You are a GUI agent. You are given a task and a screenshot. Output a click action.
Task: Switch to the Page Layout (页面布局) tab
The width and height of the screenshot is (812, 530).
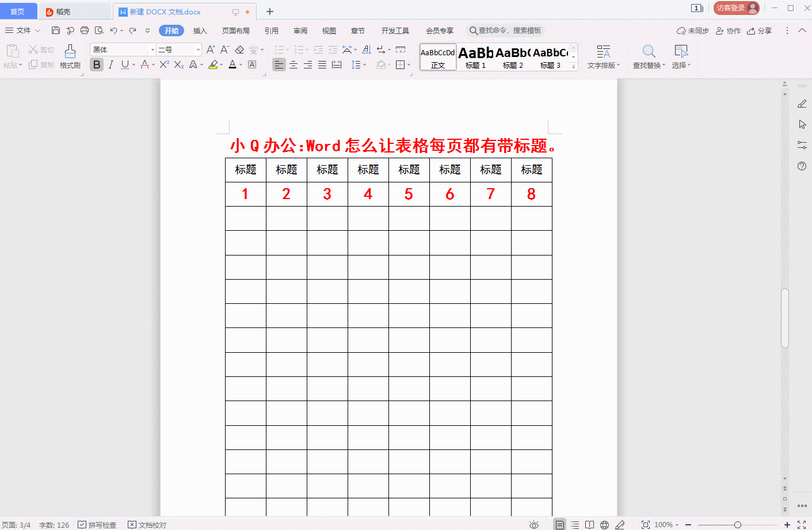pyautogui.click(x=236, y=30)
